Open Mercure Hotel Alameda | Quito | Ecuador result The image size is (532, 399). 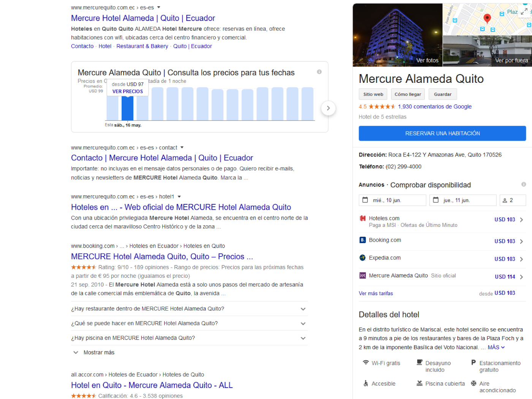[x=143, y=18]
